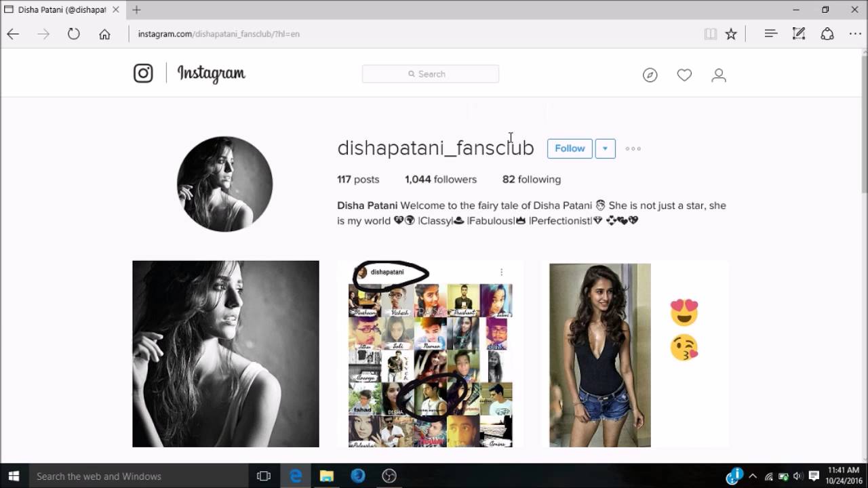Screen dimensions: 868x488
Task: Expand suggested accounts dropdown next to Follow
Action: pos(606,148)
